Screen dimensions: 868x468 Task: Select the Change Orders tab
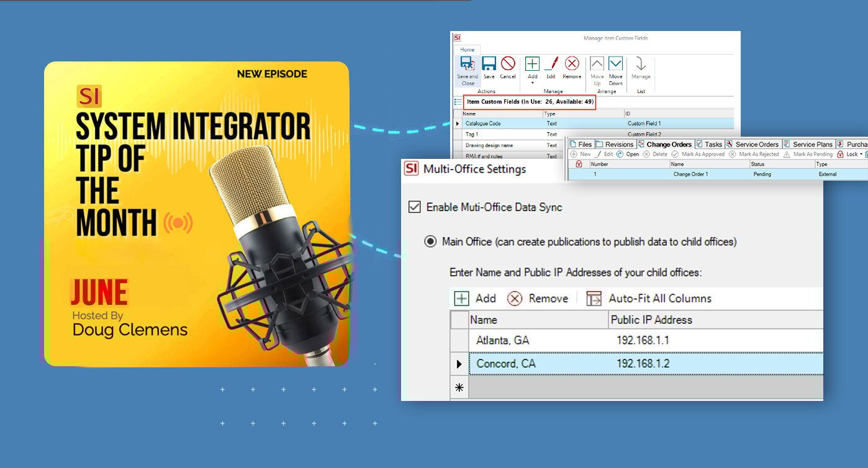tap(665, 144)
